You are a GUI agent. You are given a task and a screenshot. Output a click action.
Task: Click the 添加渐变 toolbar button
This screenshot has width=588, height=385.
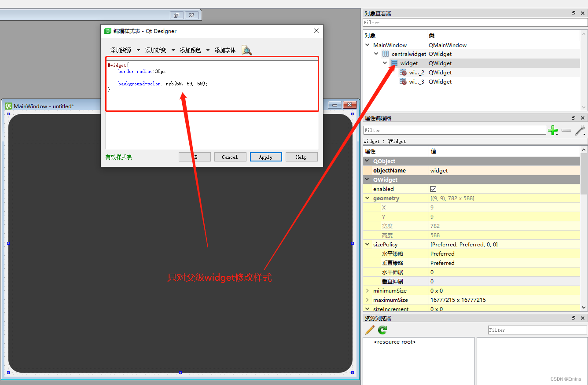(x=156, y=50)
